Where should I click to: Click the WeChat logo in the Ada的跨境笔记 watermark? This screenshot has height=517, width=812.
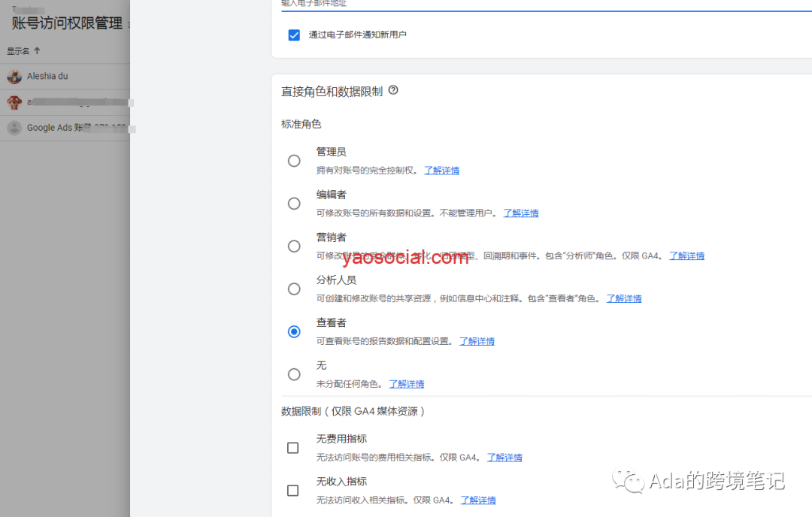click(629, 481)
